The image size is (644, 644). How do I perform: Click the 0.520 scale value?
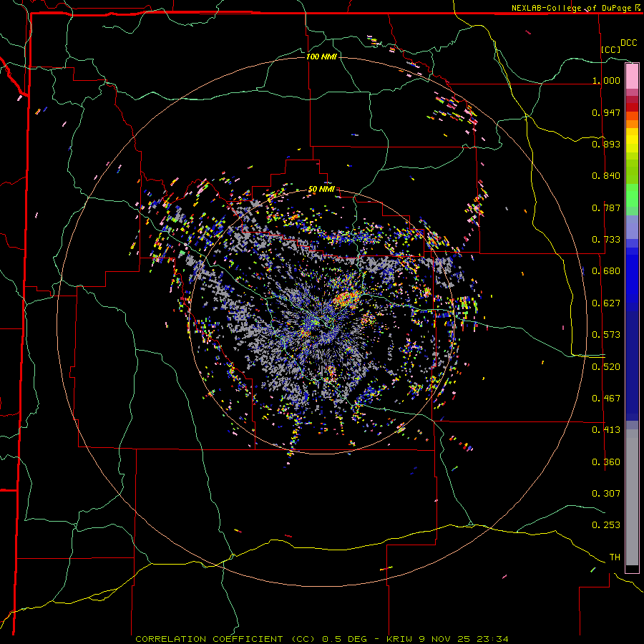tap(606, 367)
